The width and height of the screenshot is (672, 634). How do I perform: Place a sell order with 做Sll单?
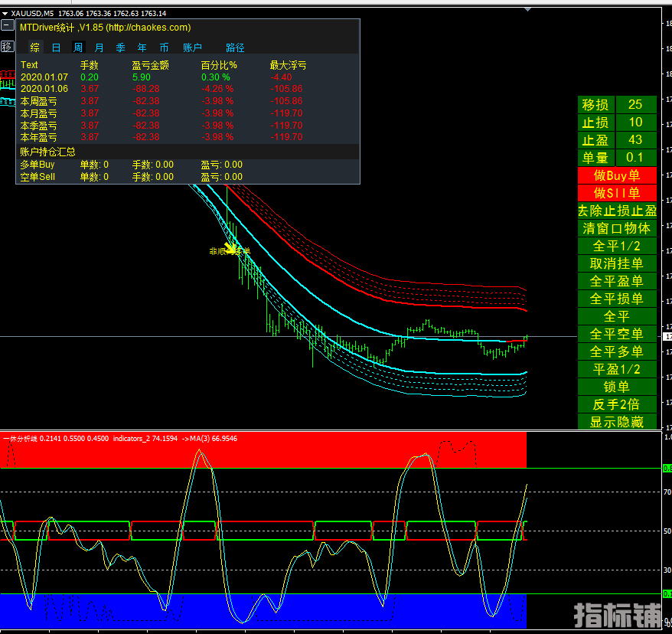617,193
